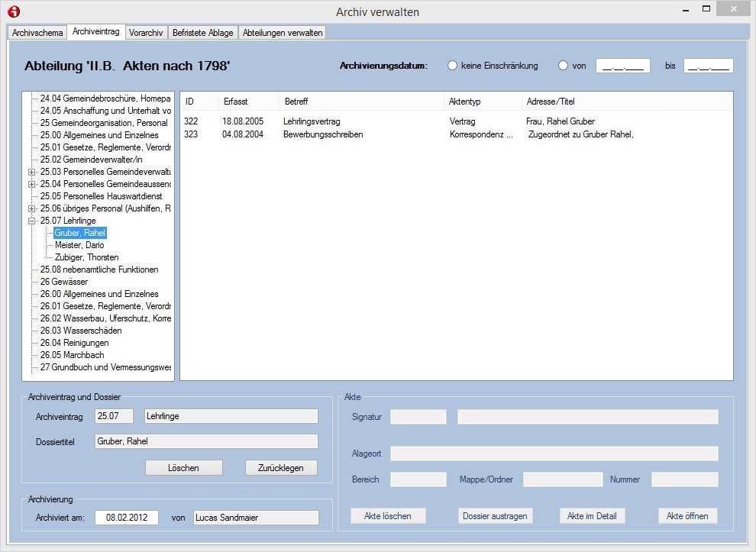Sort list by the Erfasst column header
756x552 pixels.
point(235,102)
